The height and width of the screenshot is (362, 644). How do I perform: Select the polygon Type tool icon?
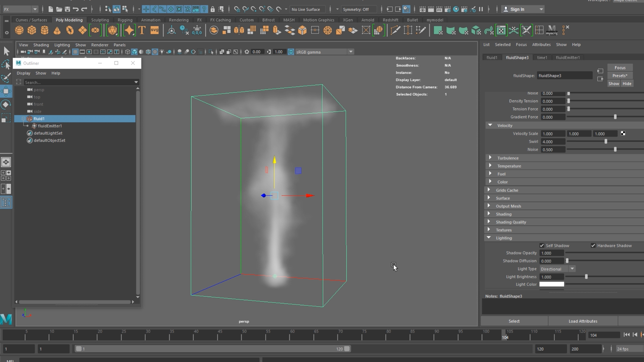142,30
